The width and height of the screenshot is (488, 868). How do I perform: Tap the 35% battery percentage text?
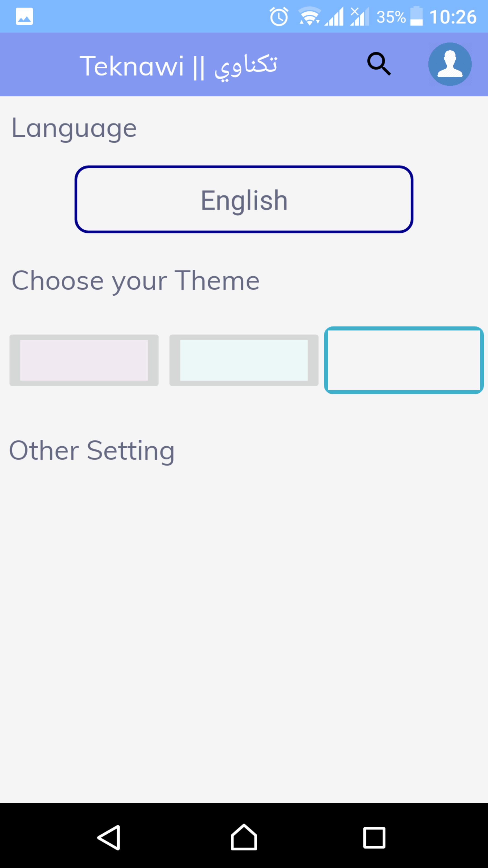(391, 17)
